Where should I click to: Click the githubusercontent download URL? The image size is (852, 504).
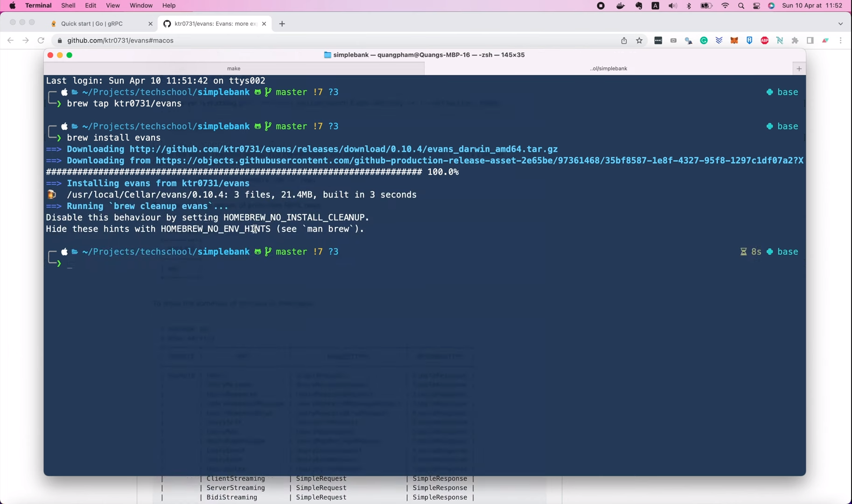tap(480, 161)
